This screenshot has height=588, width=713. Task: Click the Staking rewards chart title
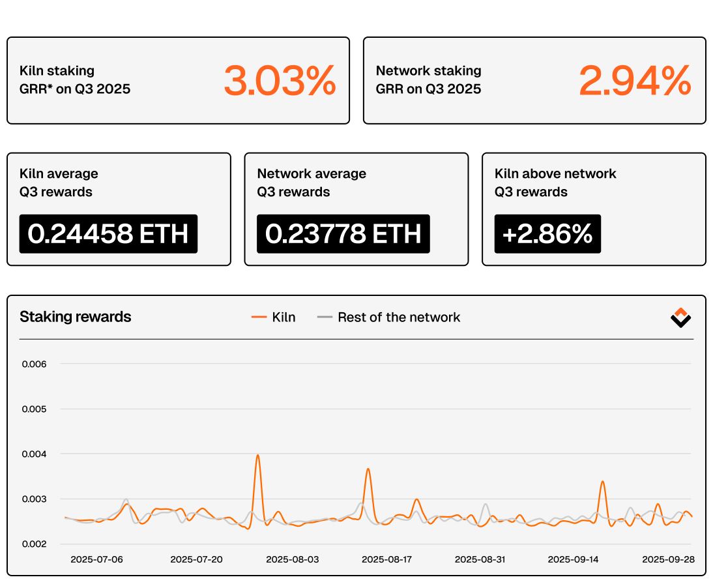(76, 317)
